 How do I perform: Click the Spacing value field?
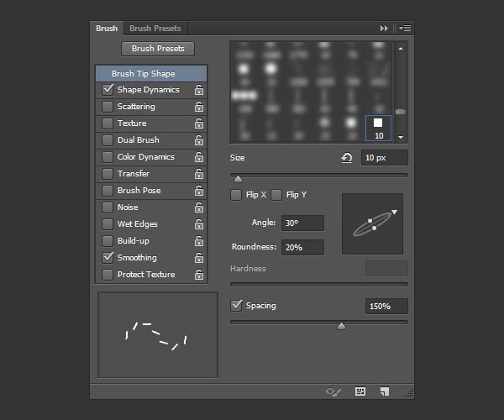click(386, 307)
